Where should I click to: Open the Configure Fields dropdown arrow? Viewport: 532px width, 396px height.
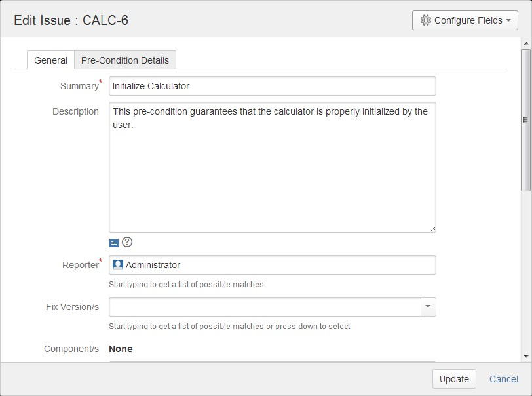[x=508, y=20]
